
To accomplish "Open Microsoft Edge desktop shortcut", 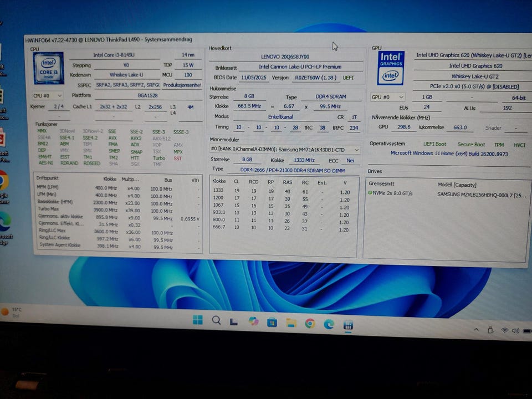I will [x=5, y=227].
